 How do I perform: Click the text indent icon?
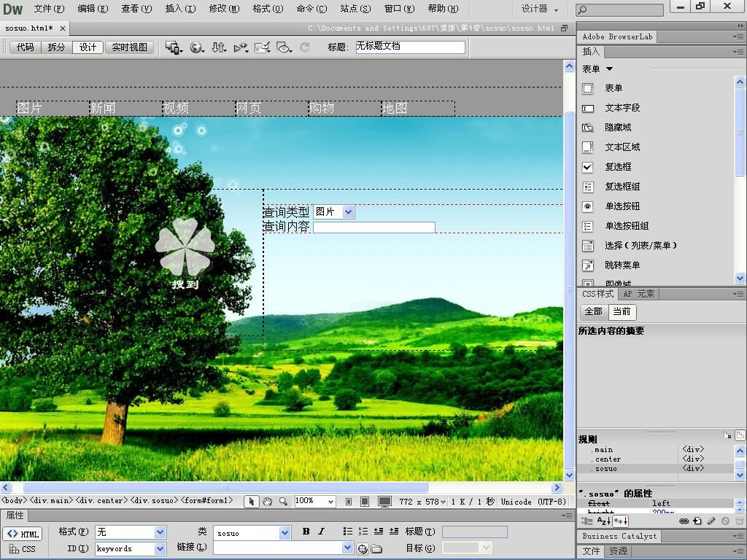coord(394,532)
